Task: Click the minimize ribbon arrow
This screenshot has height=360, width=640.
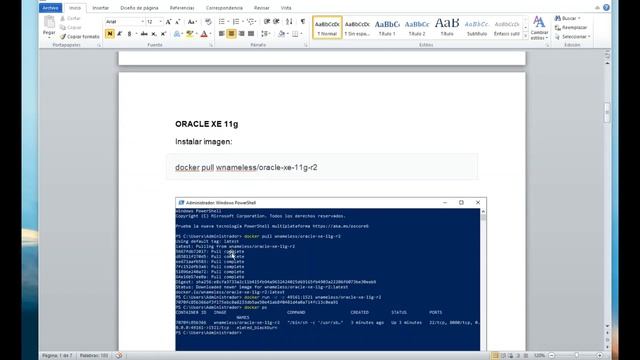Action: pos(597,7)
